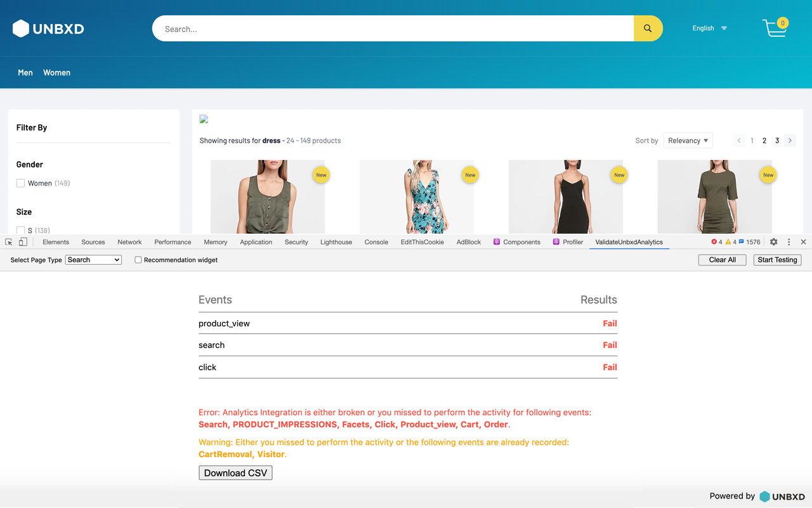Switch to the Elements tab

(56, 242)
